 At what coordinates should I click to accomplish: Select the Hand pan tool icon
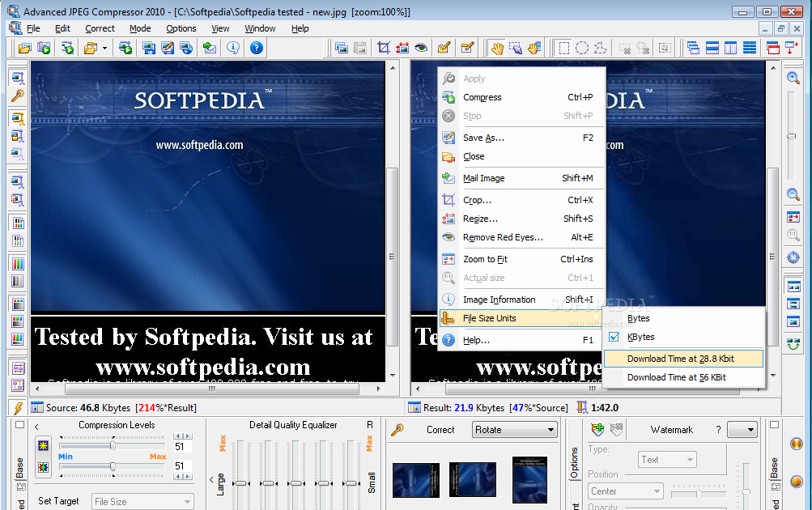coord(498,48)
